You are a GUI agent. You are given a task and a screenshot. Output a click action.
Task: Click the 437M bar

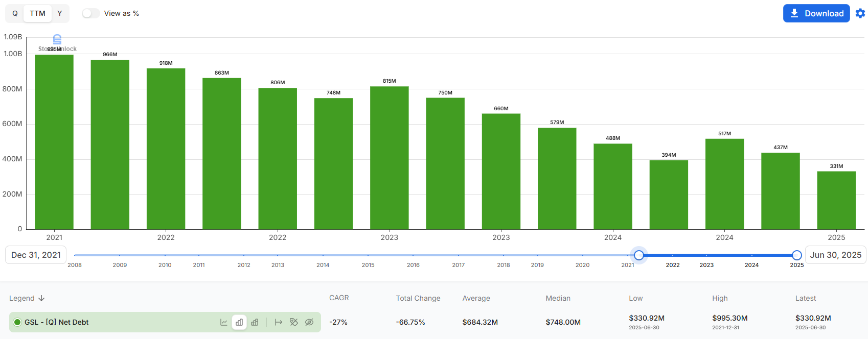coord(781,191)
